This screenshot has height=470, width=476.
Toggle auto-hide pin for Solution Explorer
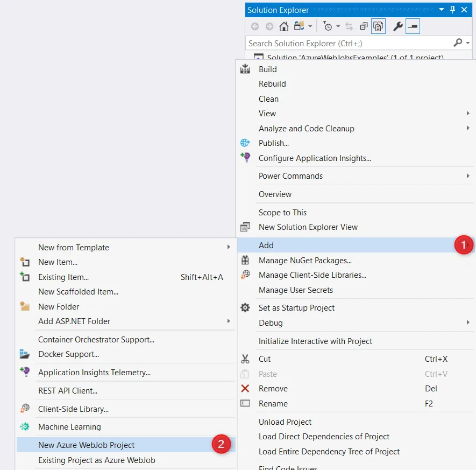pyautogui.click(x=452, y=10)
